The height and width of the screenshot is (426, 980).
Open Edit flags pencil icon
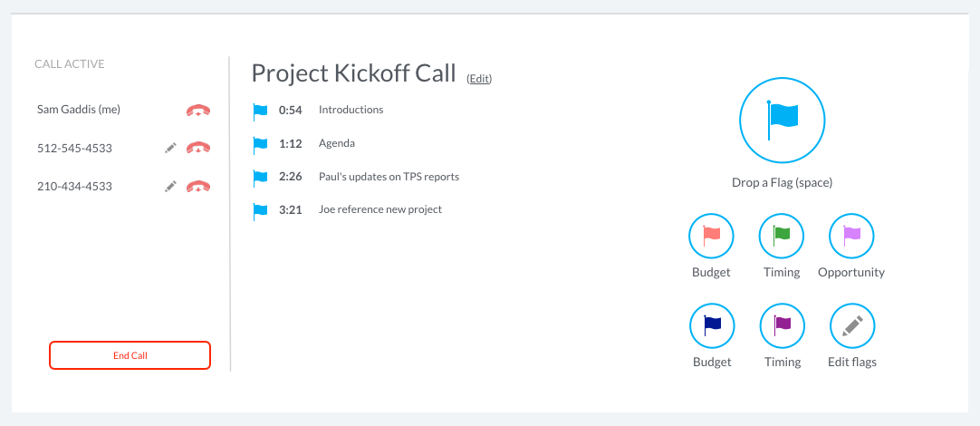(x=852, y=325)
